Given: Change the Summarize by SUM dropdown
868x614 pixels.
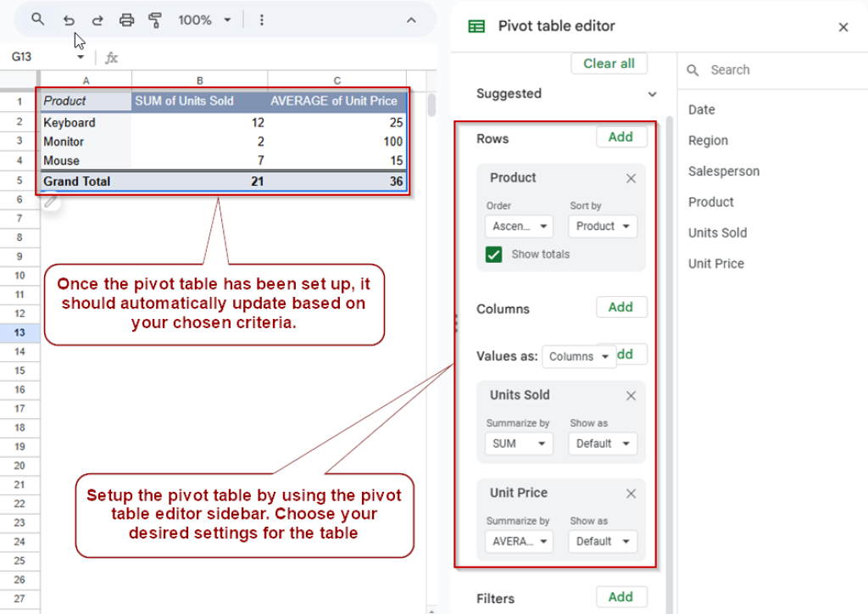Looking at the screenshot, I should 518,444.
